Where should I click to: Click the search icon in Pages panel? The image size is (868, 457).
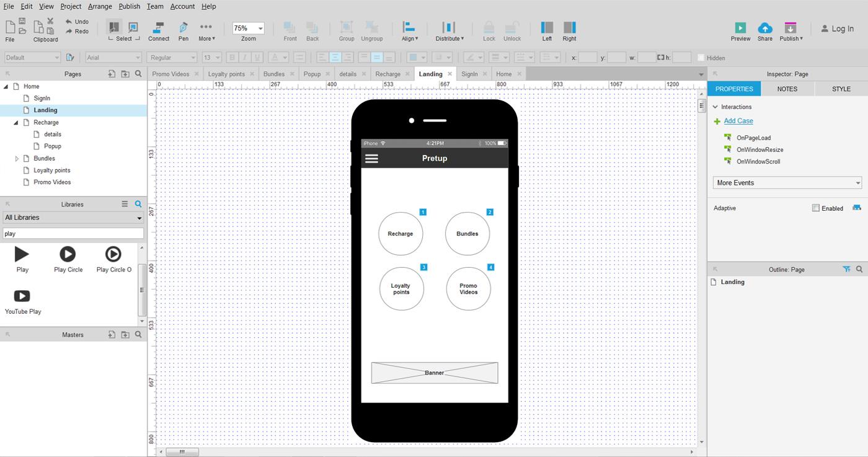[138, 74]
